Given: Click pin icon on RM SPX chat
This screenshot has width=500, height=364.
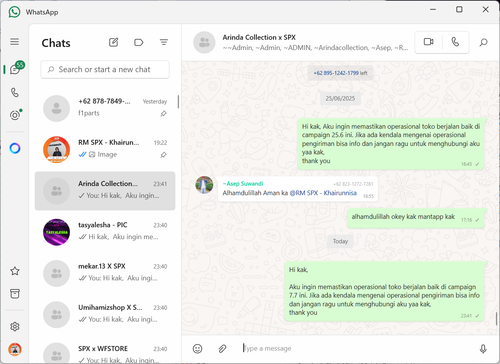Looking at the screenshot, I should tap(163, 155).
